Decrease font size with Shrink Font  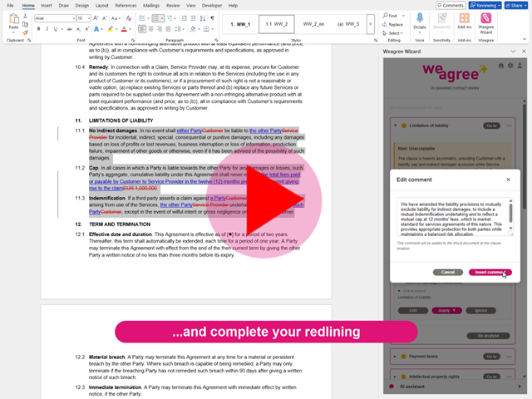105,18
